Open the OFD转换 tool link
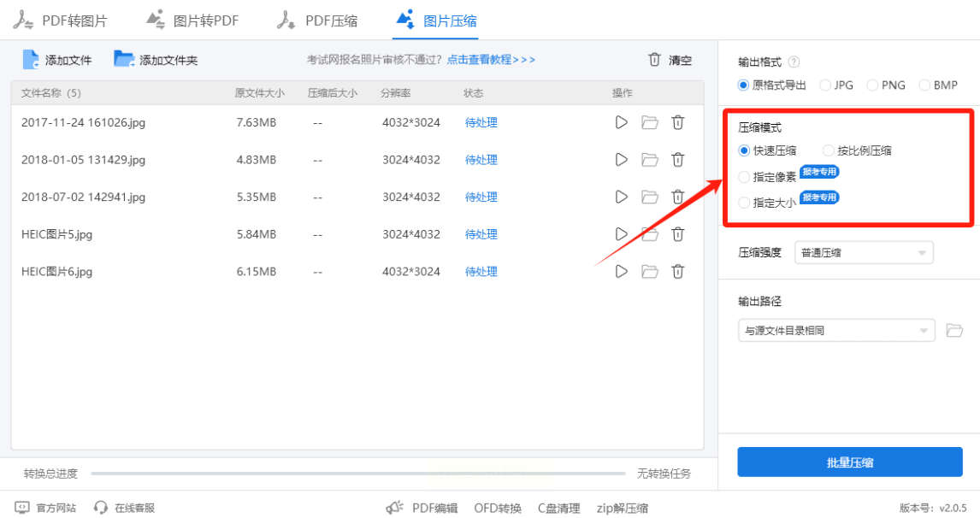The image size is (980, 518). pos(498,508)
